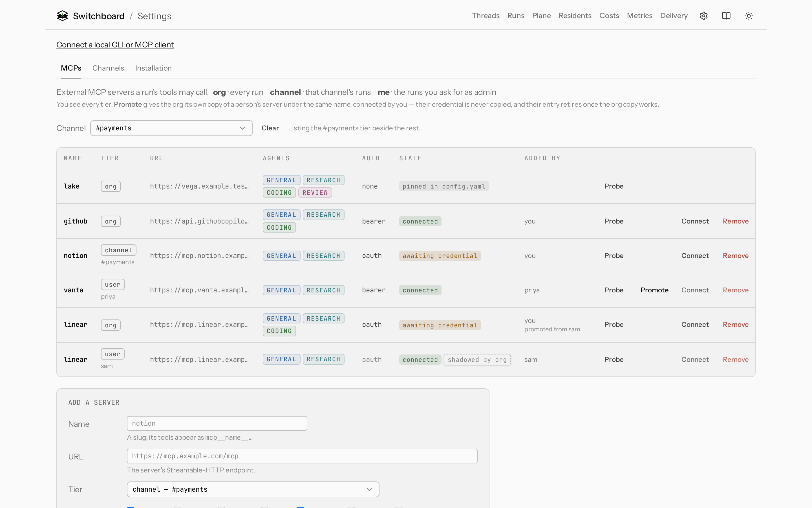This screenshot has height=508, width=812.
Task: Probe the lake server
Action: tap(614, 186)
